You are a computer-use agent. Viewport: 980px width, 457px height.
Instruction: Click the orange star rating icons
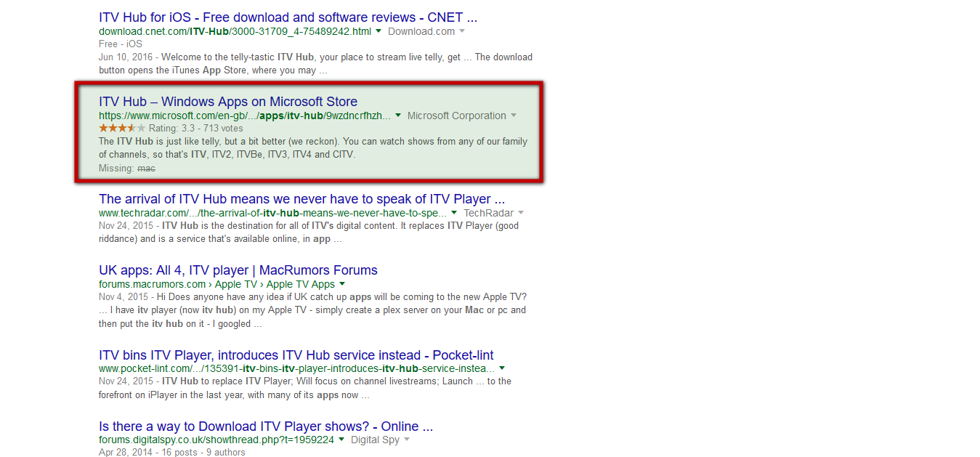pyautogui.click(x=122, y=128)
